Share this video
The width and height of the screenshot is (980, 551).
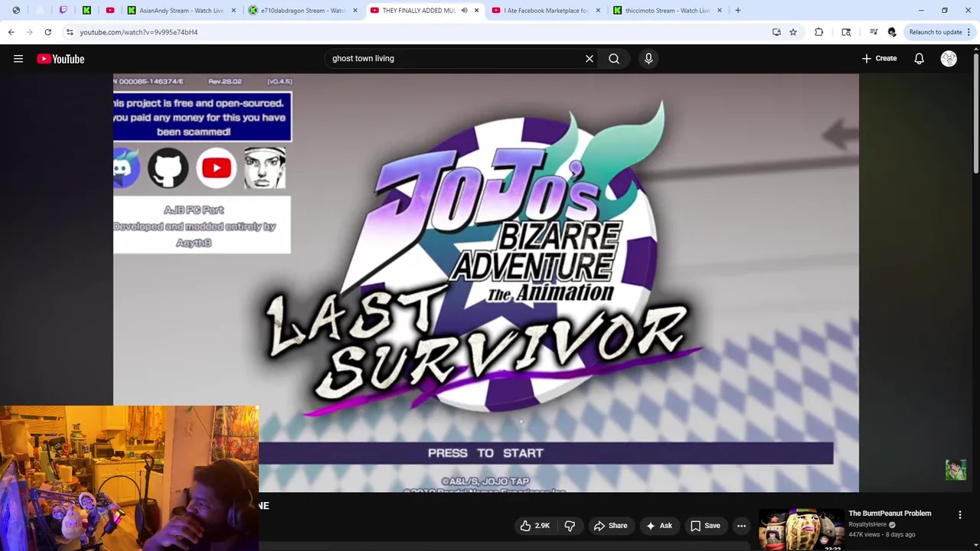click(x=610, y=526)
